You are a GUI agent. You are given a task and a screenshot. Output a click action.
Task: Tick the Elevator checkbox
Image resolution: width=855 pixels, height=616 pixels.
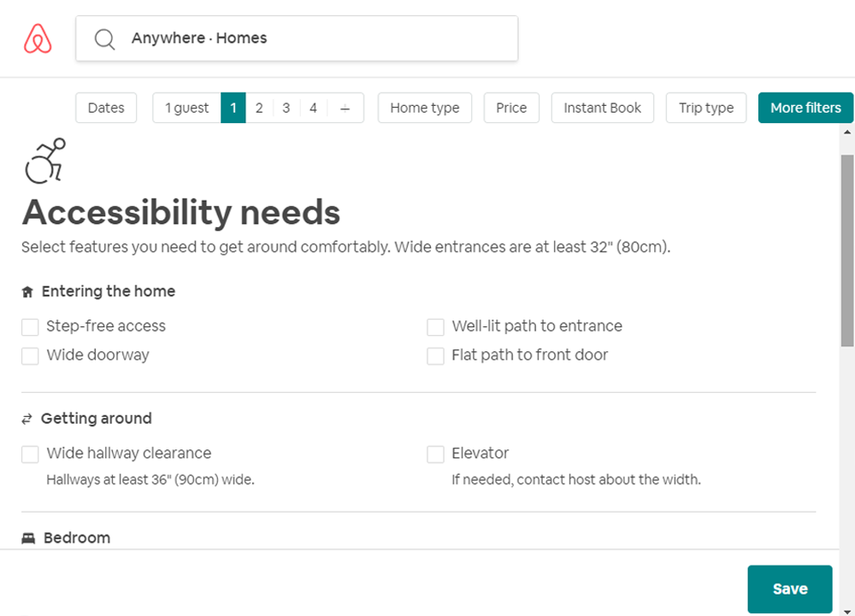click(x=436, y=455)
